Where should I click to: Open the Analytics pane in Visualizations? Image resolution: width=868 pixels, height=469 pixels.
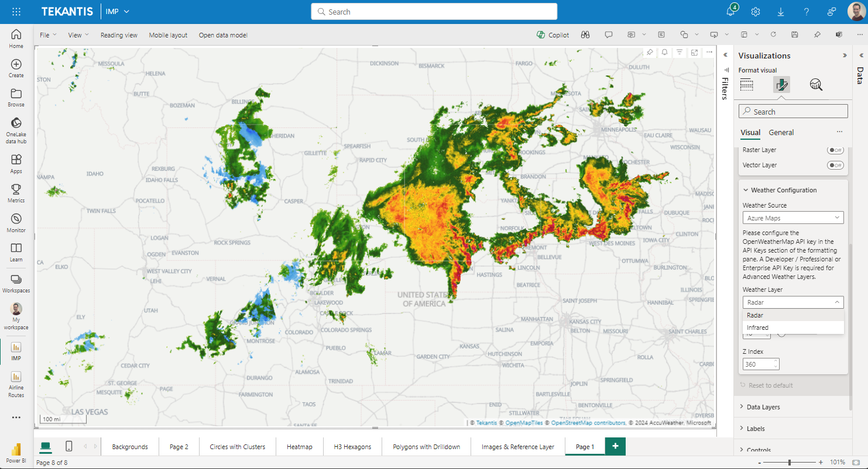click(816, 84)
